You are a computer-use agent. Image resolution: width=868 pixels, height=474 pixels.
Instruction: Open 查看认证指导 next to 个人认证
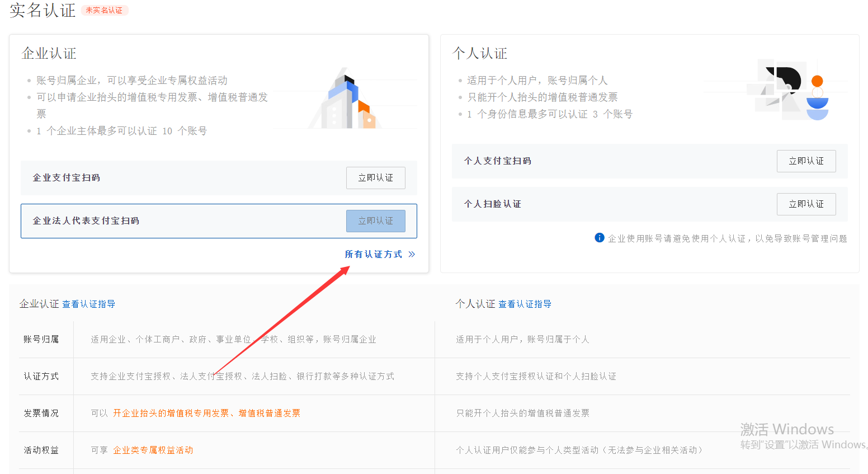pyautogui.click(x=525, y=304)
